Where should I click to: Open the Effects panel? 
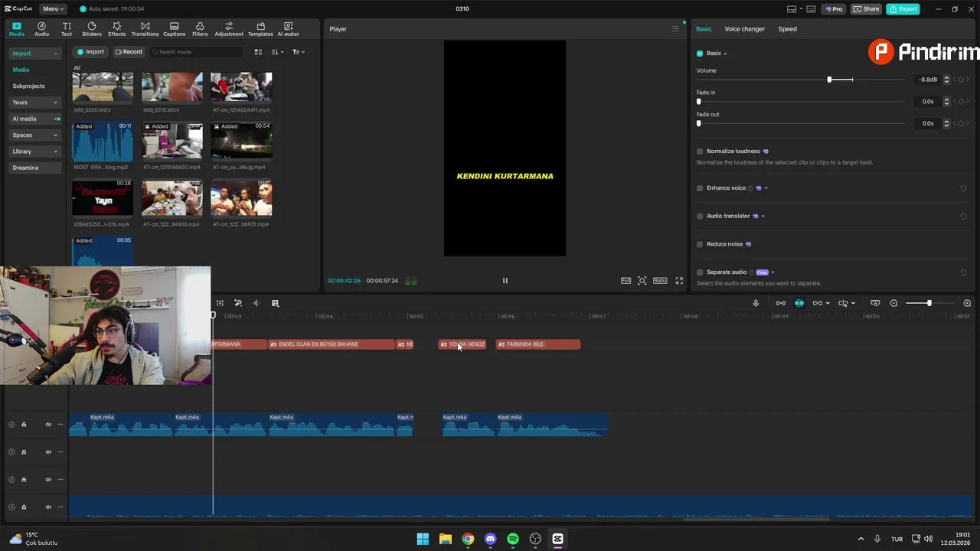tap(116, 29)
